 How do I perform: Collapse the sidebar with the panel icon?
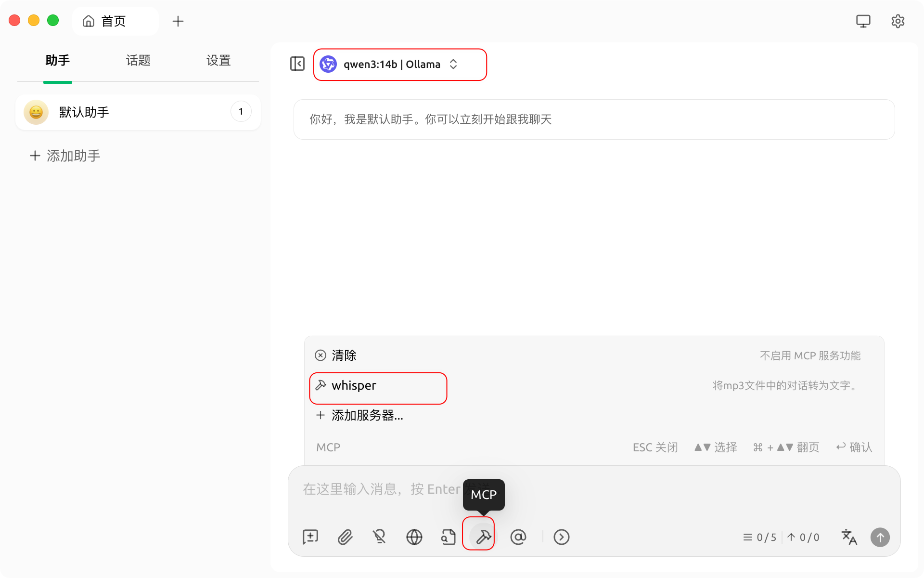click(297, 64)
